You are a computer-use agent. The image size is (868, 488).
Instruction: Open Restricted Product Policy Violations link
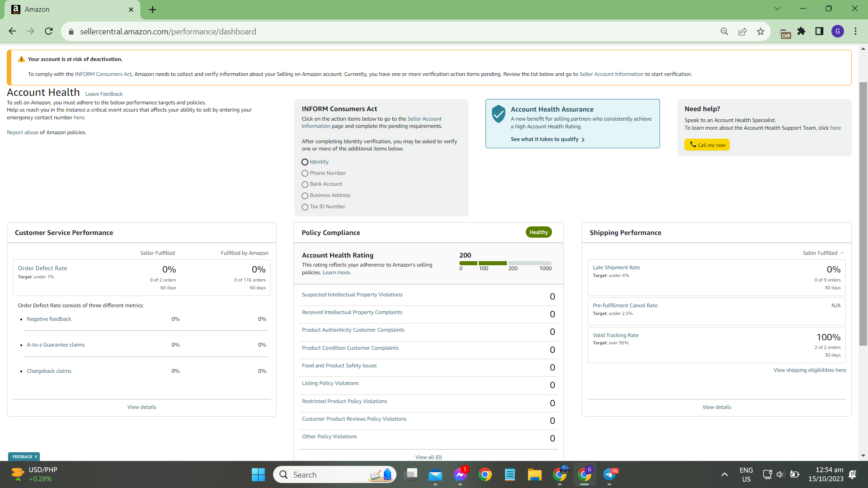pos(344,401)
